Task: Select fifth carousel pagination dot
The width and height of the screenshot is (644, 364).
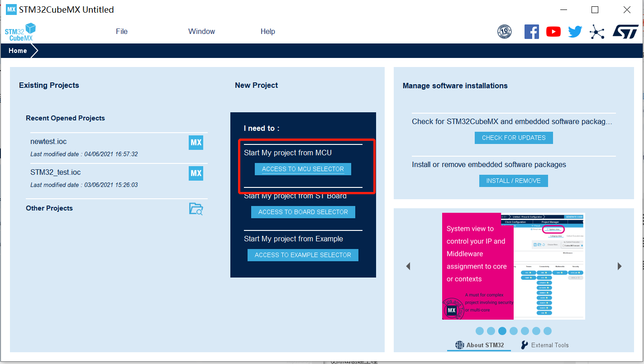Action: 525,331
